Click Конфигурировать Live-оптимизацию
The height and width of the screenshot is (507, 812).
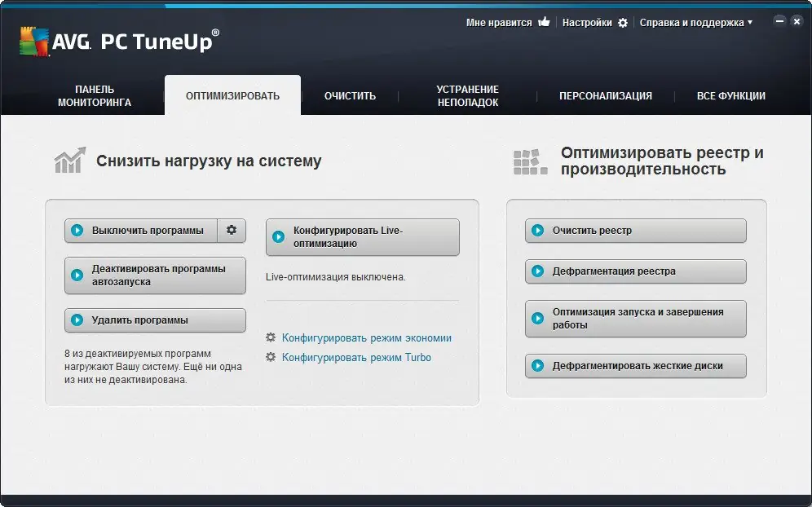[362, 237]
